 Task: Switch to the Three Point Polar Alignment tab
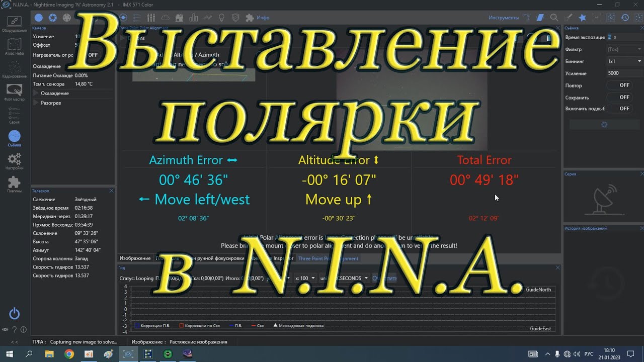(328, 258)
